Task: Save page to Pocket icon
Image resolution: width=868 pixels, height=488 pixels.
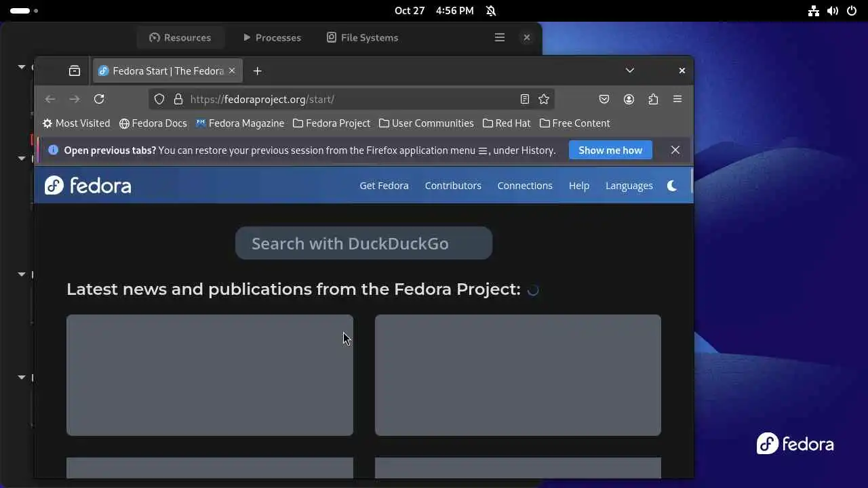Action: [604, 99]
